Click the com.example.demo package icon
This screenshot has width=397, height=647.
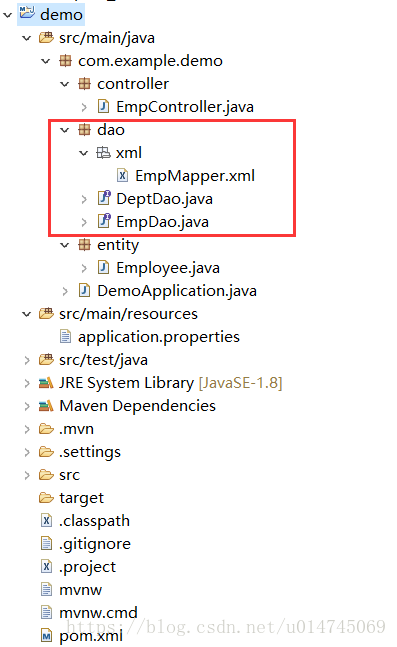point(65,61)
